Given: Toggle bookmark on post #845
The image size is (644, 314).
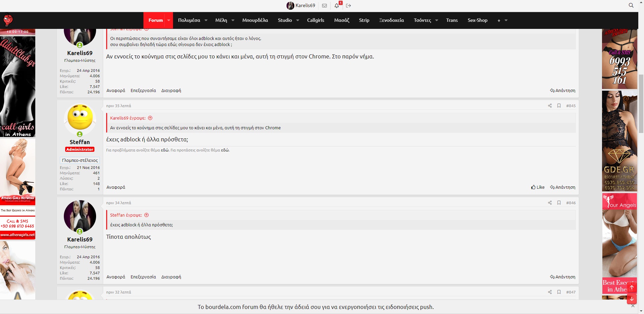Looking at the screenshot, I should click(x=559, y=106).
